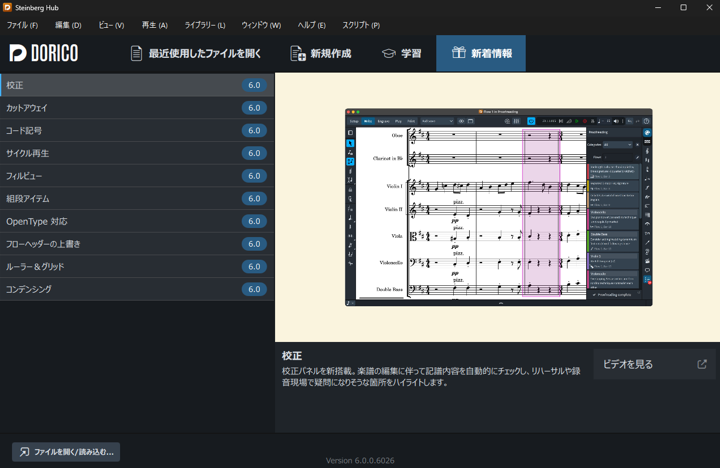Screen dimensions: 720x468
Task: Open the ライブラリー (L) menu
Action: 205,25
